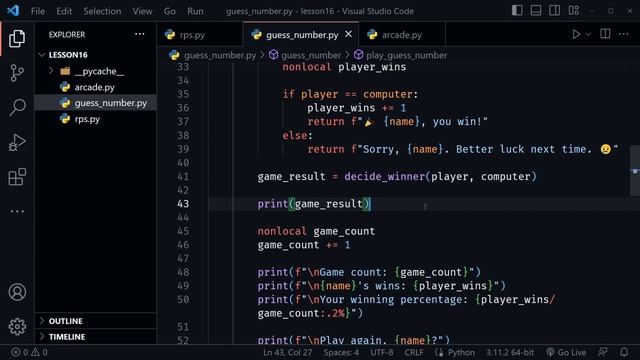Place cursor at print(game_result) line
The image size is (640, 360).
coord(314,204)
